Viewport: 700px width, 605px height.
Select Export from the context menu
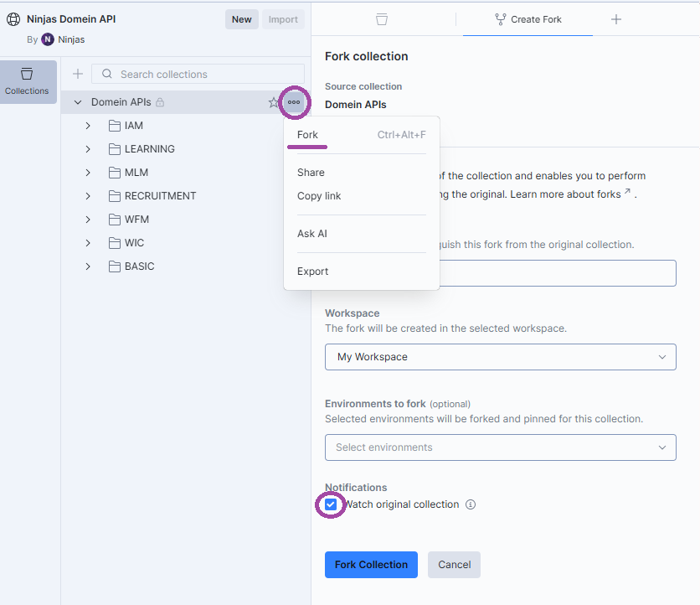point(312,271)
